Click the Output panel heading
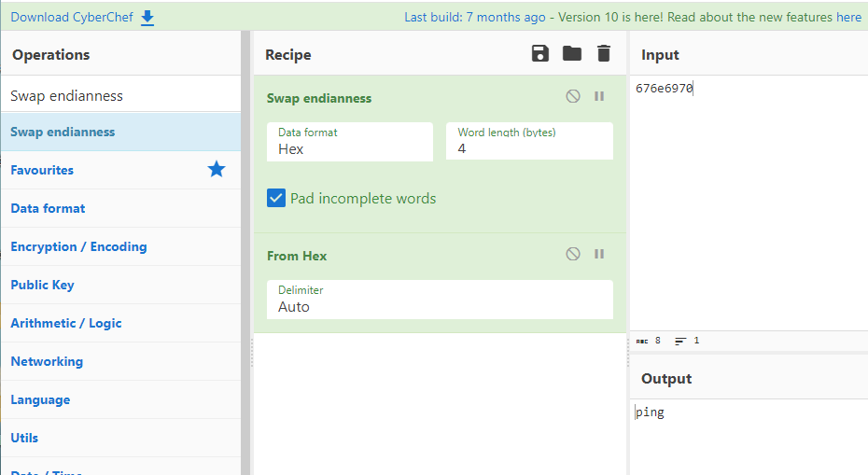 pyautogui.click(x=666, y=379)
